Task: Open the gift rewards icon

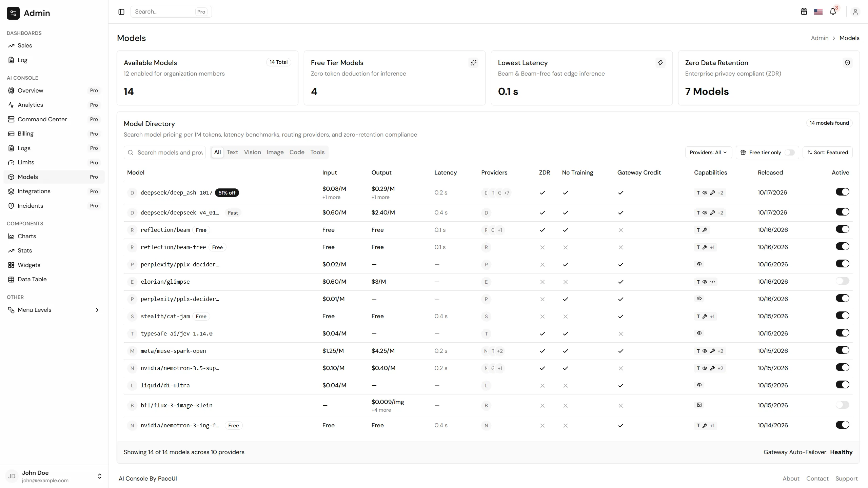Action: coord(804,12)
